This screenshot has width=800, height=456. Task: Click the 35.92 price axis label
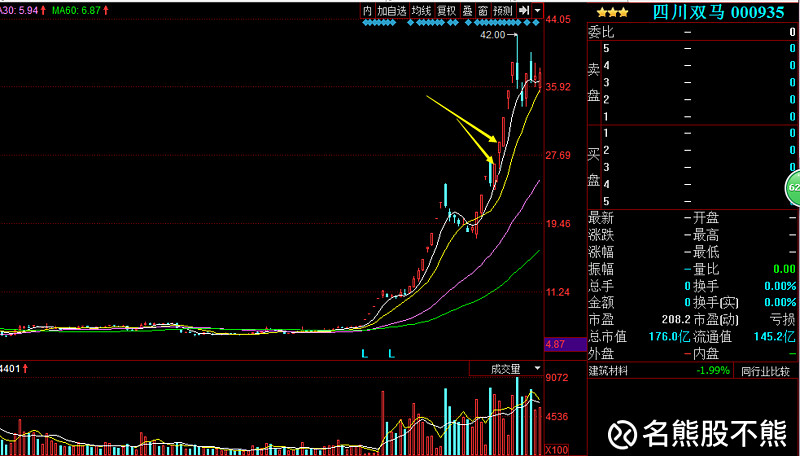pyautogui.click(x=558, y=87)
